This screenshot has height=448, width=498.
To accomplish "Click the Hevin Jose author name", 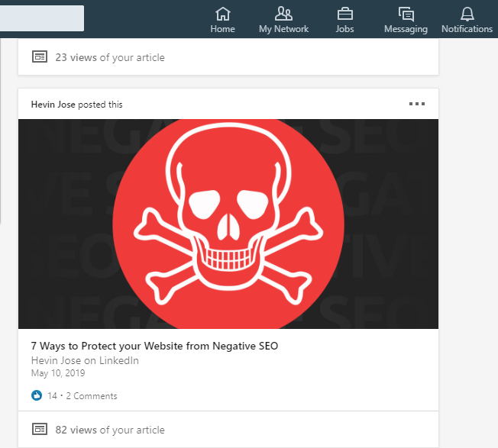I will pyautogui.click(x=52, y=105).
